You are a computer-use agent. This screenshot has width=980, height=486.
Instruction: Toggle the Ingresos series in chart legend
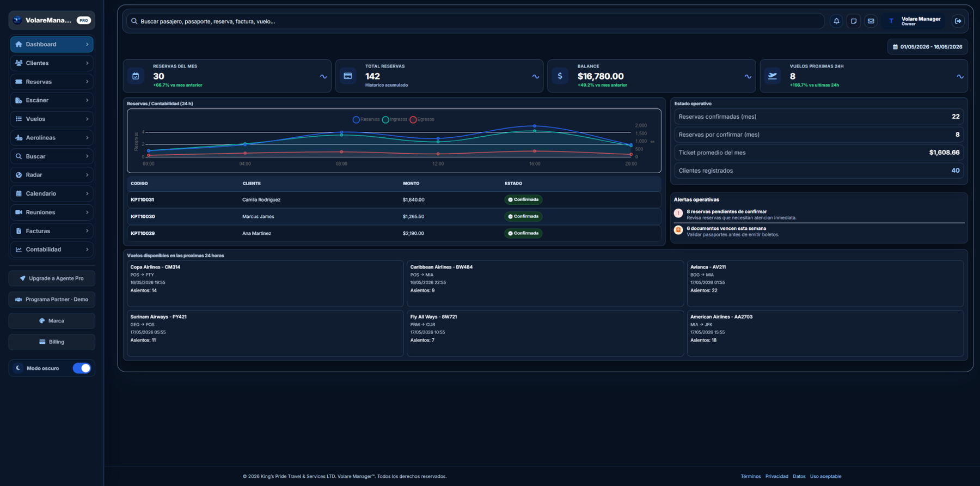point(395,119)
